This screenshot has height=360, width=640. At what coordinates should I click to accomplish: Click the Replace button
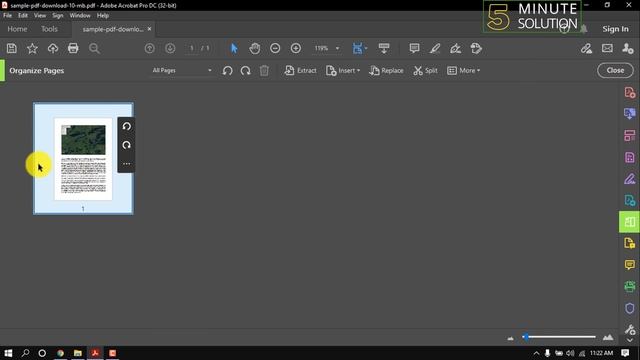[386, 71]
